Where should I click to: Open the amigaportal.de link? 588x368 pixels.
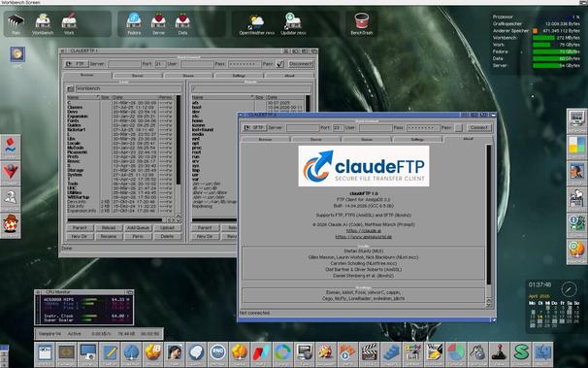coord(363,237)
